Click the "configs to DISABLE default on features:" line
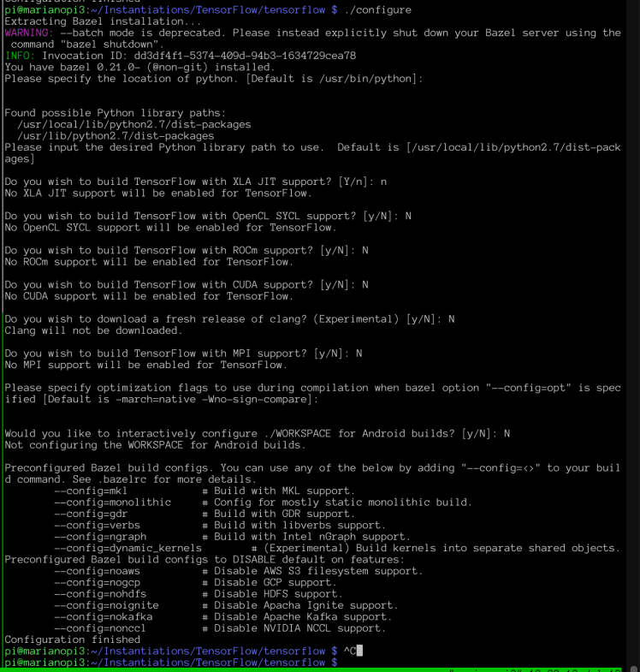 (x=204, y=560)
